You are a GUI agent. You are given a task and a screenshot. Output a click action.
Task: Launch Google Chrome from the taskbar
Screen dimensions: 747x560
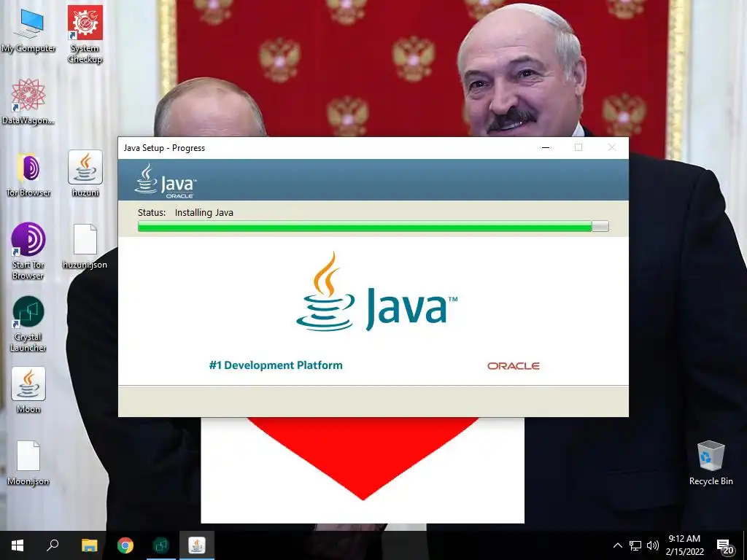(x=125, y=545)
